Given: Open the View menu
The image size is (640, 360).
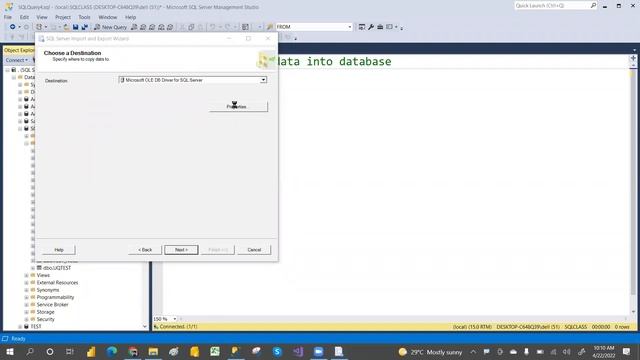Looking at the screenshot, I should click(x=42, y=17).
